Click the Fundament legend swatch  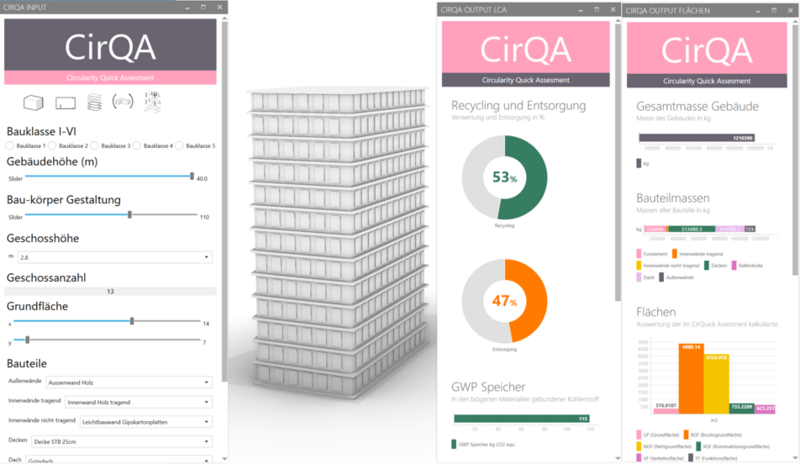coord(639,254)
